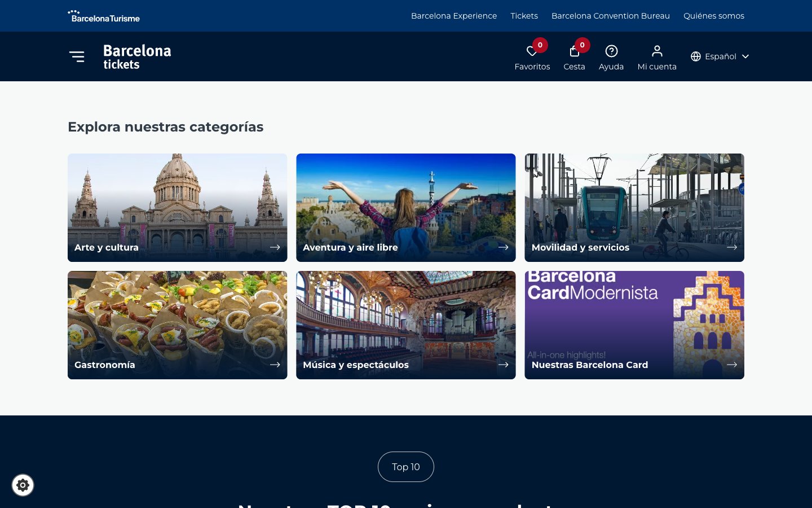812x508 pixels.
Task: Click the cookie settings gear icon
Action: (x=23, y=485)
